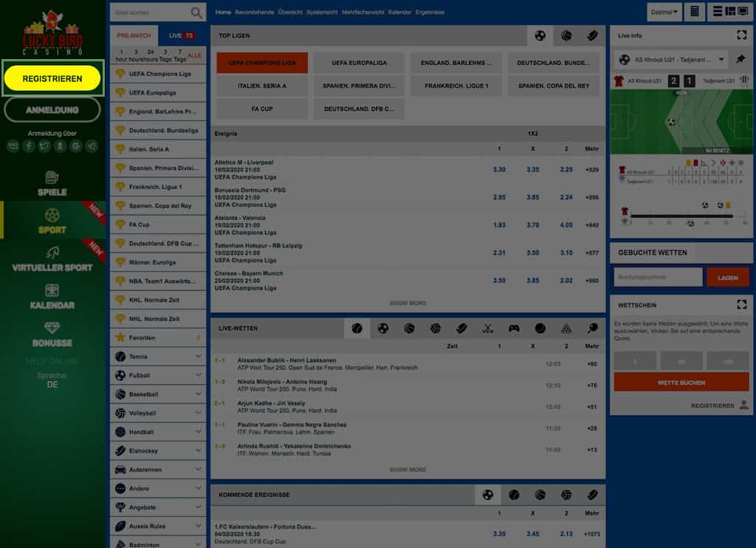Select the soccer icon in Top Ligen header

pyautogui.click(x=540, y=35)
